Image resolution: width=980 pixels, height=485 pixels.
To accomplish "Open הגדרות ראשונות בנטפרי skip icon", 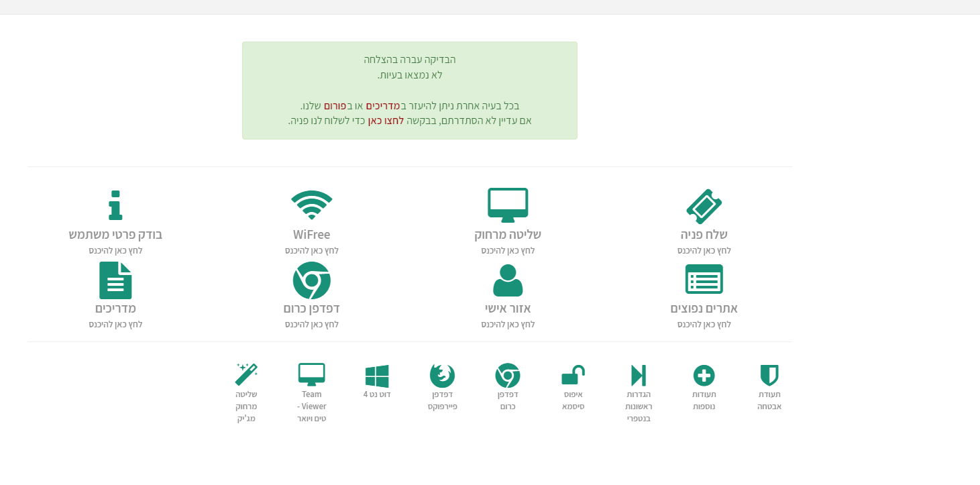I will pos(639,375).
